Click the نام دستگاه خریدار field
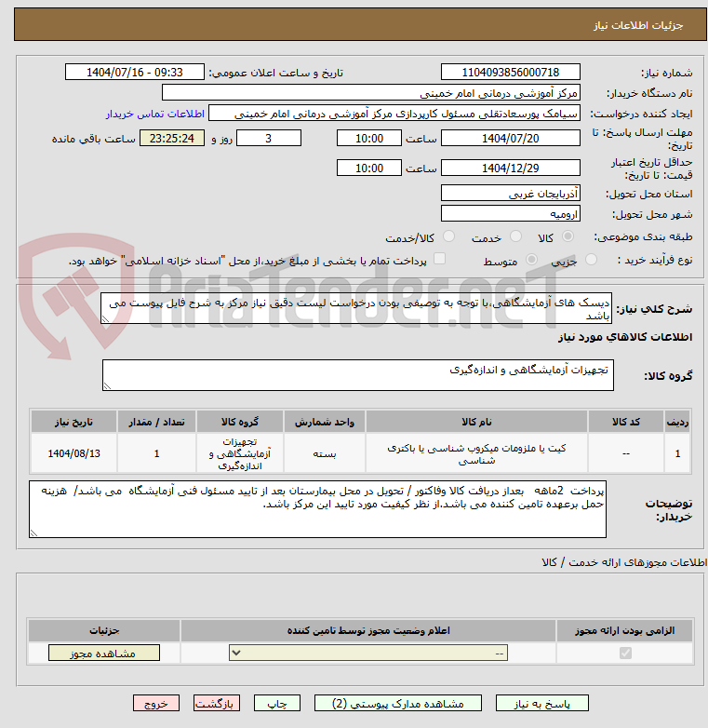Image resolution: width=708 pixels, height=728 pixels. coord(370,93)
